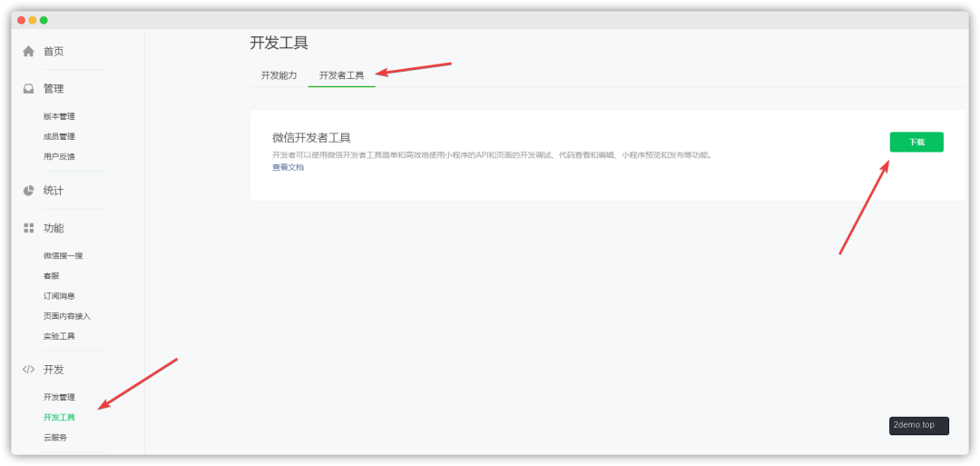Maximize the window with the green button
The width and height of the screenshot is (980, 466).
pos(44,20)
